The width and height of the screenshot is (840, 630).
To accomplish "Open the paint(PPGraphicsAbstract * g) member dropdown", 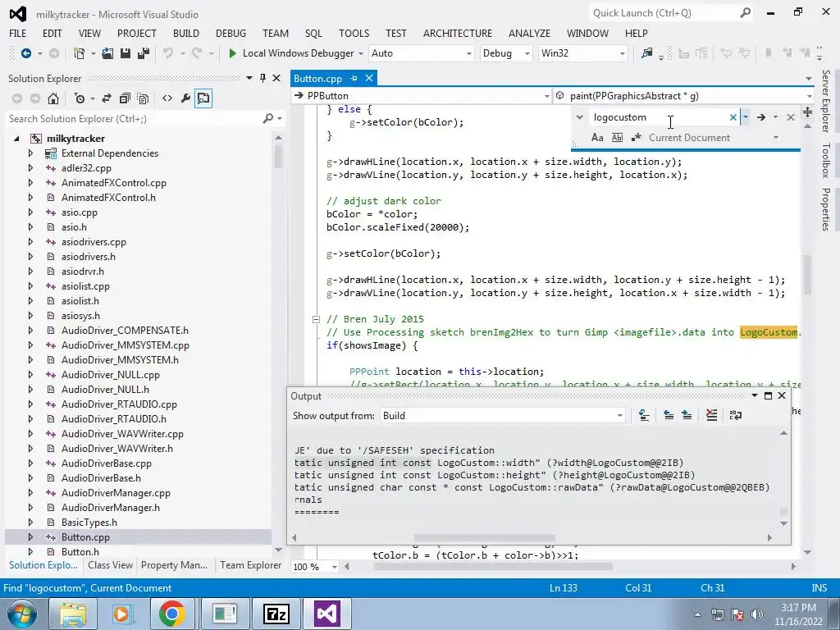I will click(809, 97).
